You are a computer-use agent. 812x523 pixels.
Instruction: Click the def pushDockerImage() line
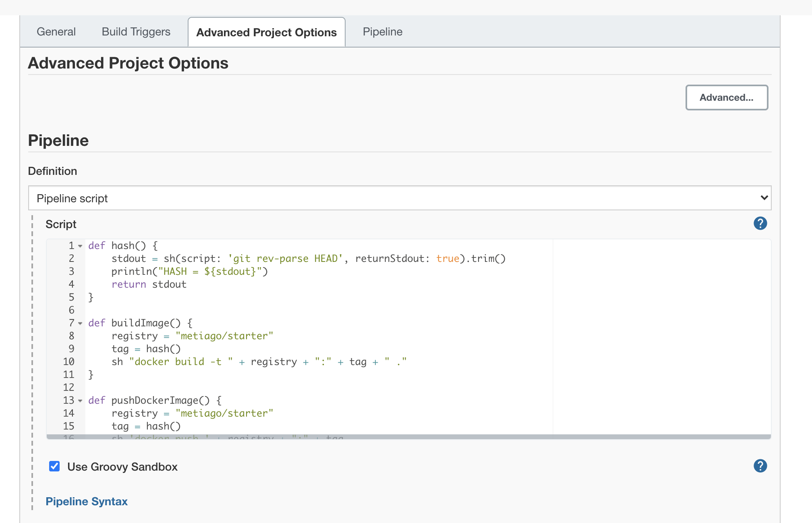click(155, 401)
